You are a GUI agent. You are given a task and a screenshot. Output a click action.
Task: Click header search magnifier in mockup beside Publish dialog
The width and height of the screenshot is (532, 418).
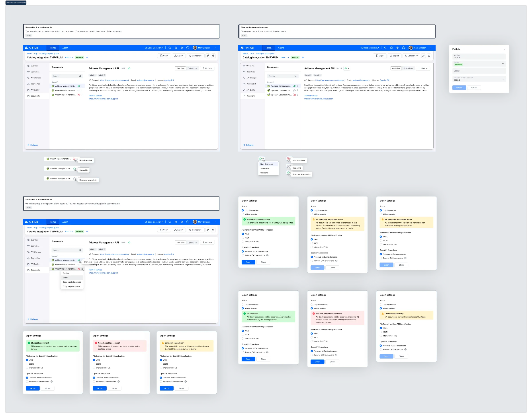point(385,48)
